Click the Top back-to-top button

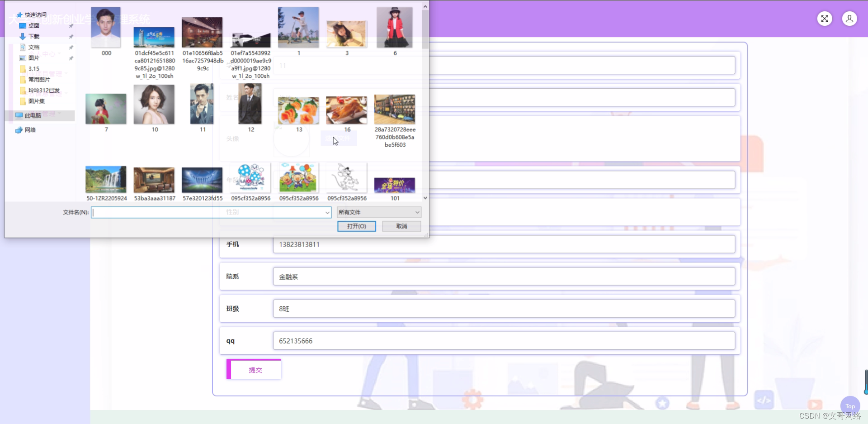pyautogui.click(x=850, y=406)
